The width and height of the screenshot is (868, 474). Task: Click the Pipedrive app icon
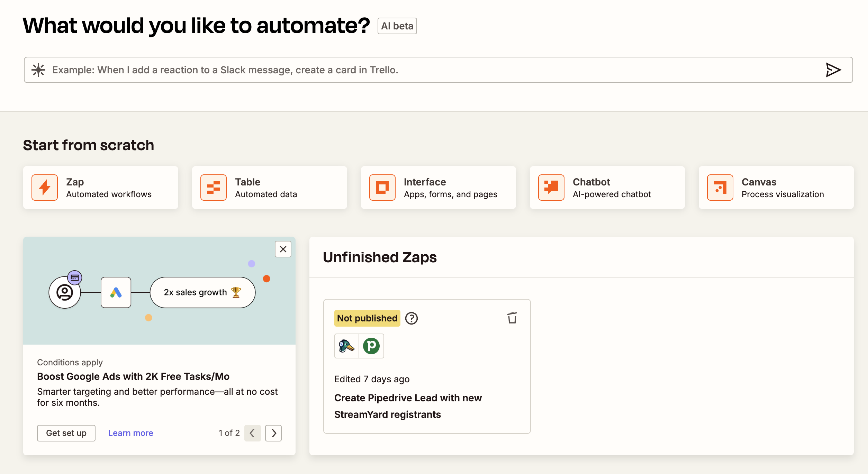click(x=371, y=346)
